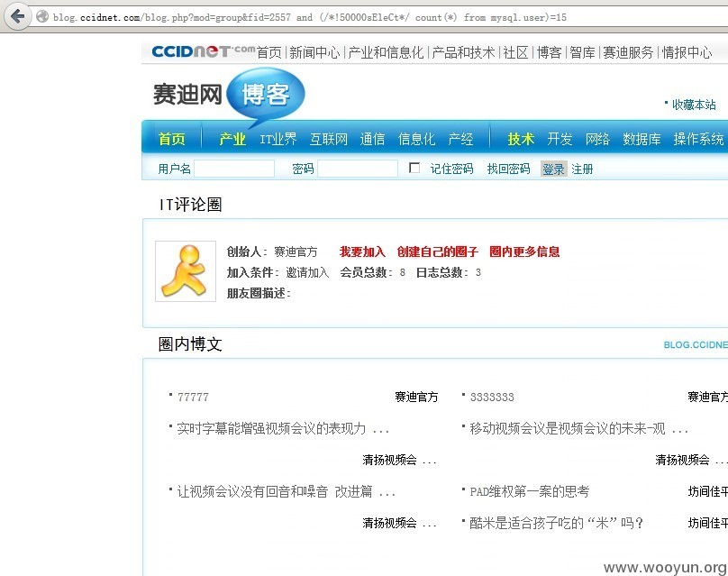728x576 pixels.
Task: Select 技术 tab in blue navigation bar
Action: coord(521,139)
